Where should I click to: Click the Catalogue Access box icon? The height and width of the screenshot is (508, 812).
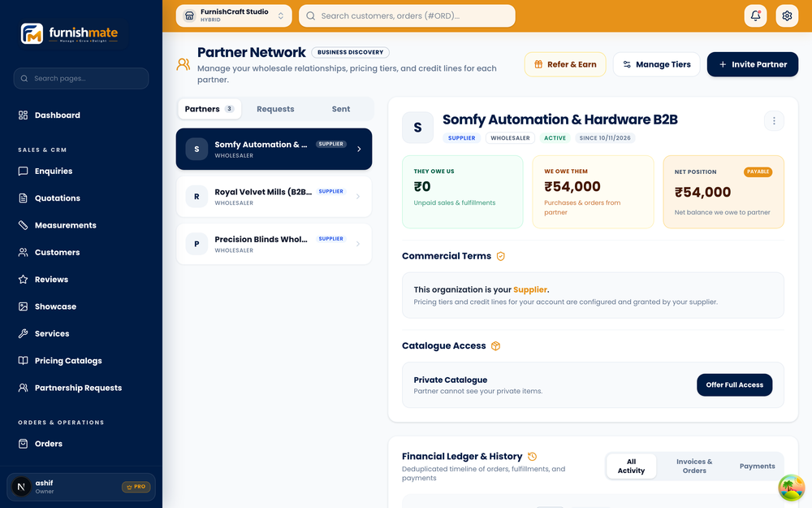pos(495,345)
